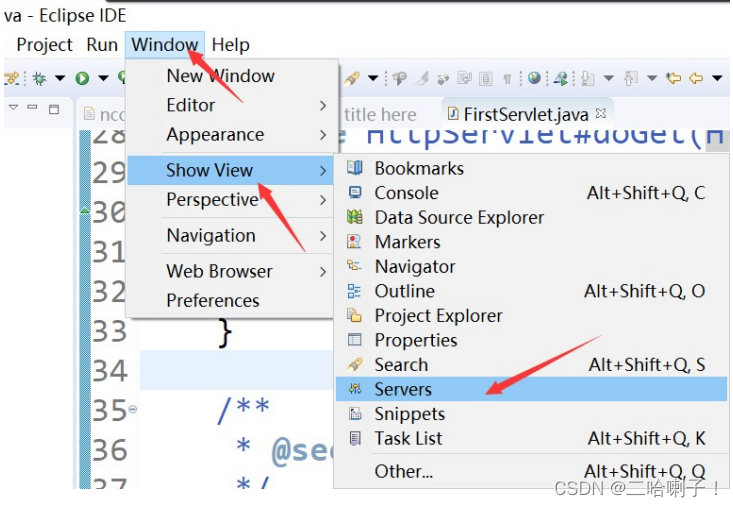Open the Run configurations dropdown arrow
The width and height of the screenshot is (733, 507).
click(x=103, y=78)
